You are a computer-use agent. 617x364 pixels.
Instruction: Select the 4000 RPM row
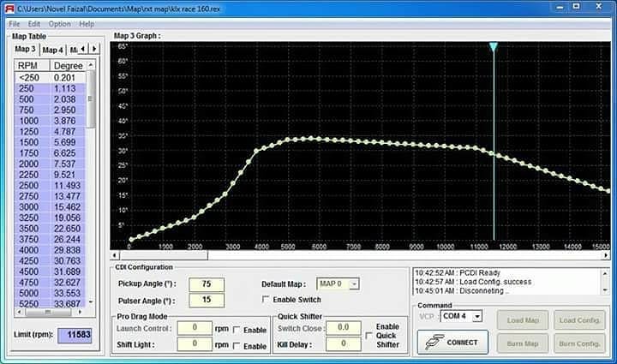tap(50, 250)
